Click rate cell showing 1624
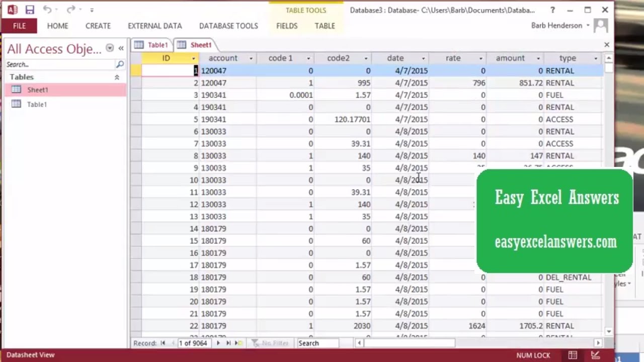The image size is (644, 362). 458,326
